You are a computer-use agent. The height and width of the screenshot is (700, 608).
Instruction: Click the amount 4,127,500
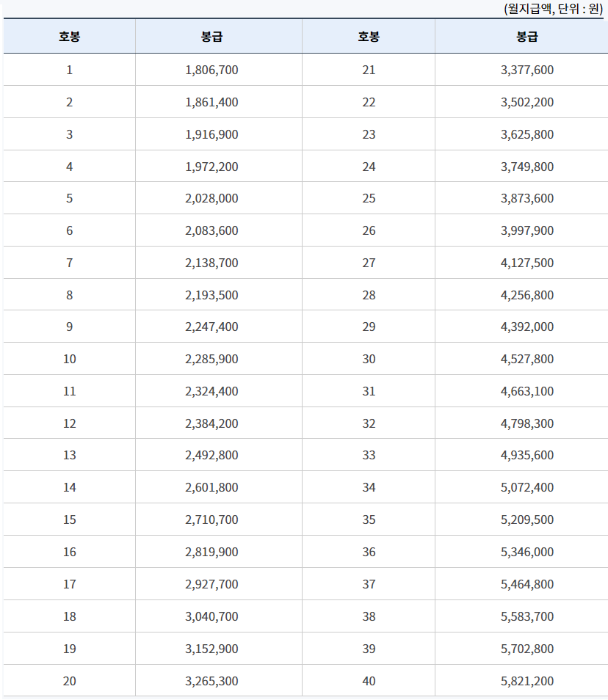point(527,263)
